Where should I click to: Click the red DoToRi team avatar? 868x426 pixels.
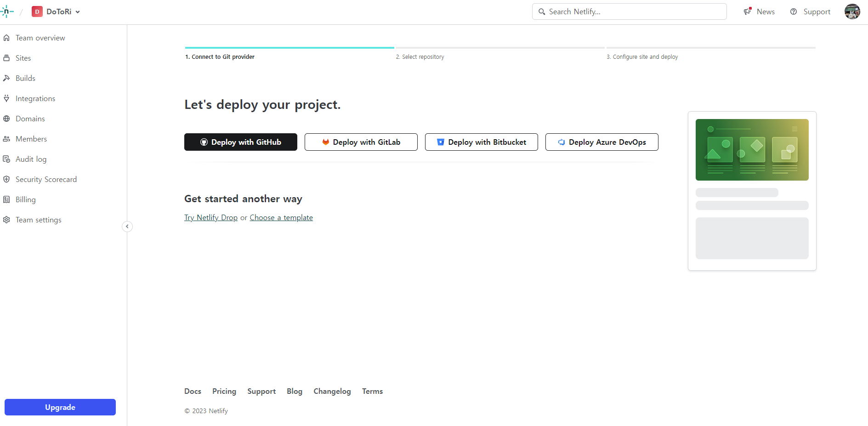pos(37,11)
